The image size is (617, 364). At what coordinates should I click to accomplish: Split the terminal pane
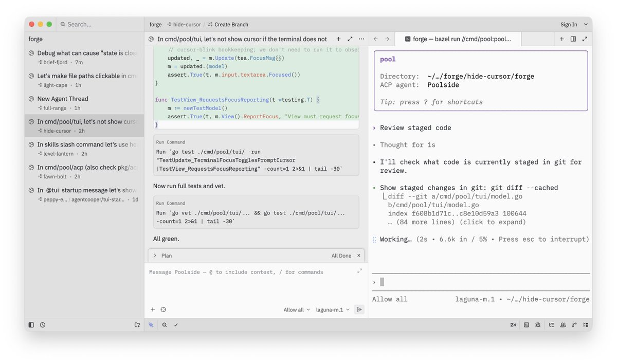(x=573, y=39)
